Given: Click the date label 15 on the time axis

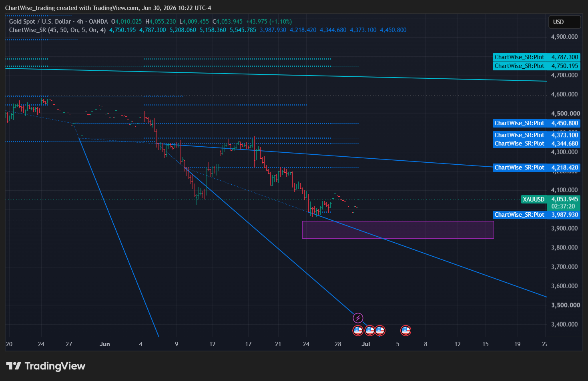Looking at the screenshot, I should click(x=486, y=344).
